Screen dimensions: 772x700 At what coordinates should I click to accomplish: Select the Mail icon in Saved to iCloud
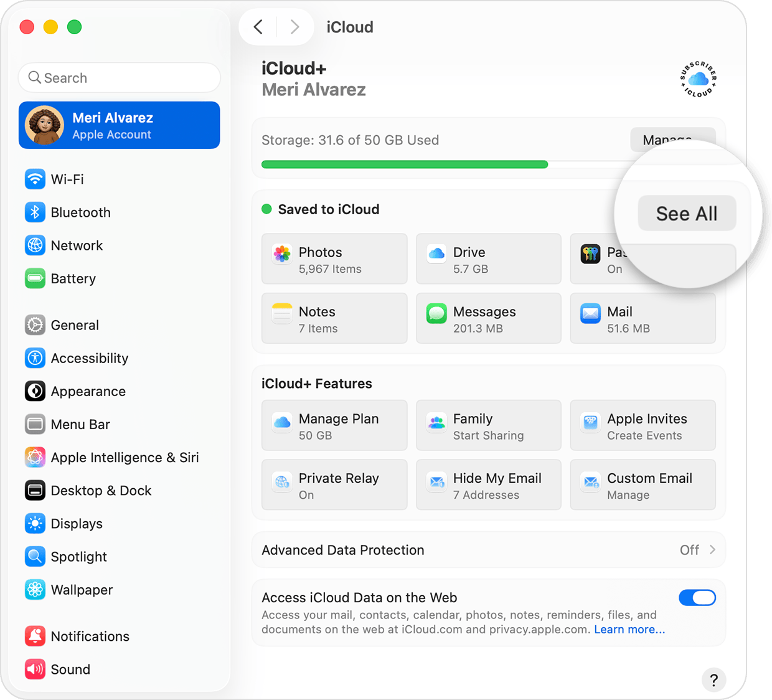pyautogui.click(x=590, y=312)
